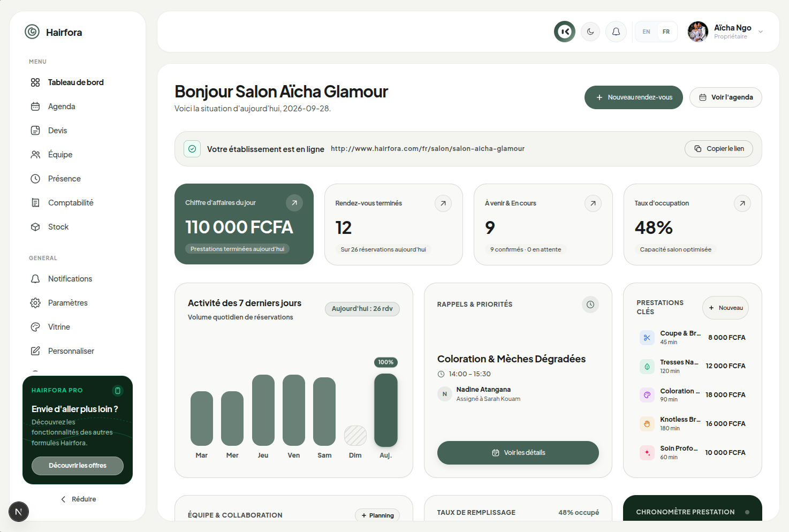Click the Comptabilité receipt icon
Image resolution: width=789 pixels, height=532 pixels.
35,203
